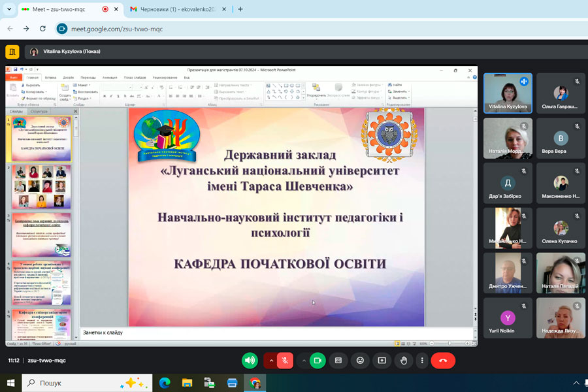Click the yellow Meet companion icon
This screenshot has height=392, width=588.
pos(12,52)
